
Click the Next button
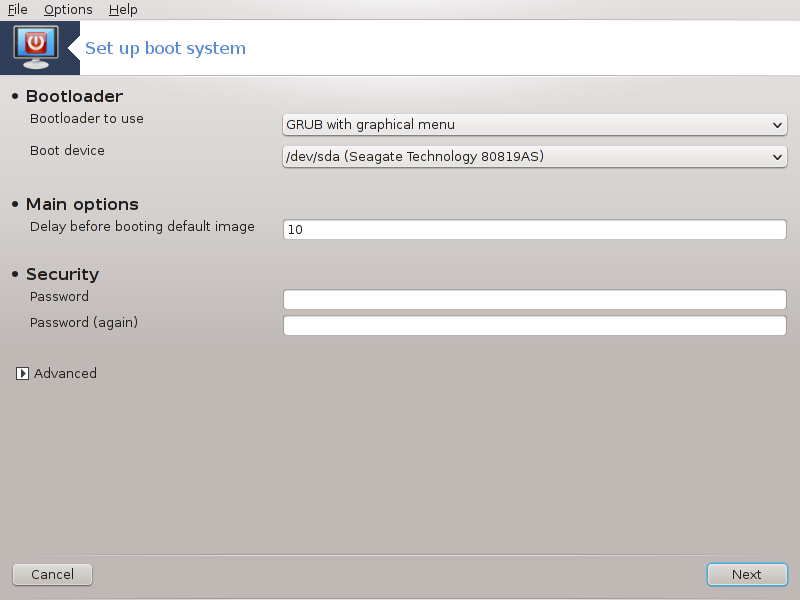[747, 574]
